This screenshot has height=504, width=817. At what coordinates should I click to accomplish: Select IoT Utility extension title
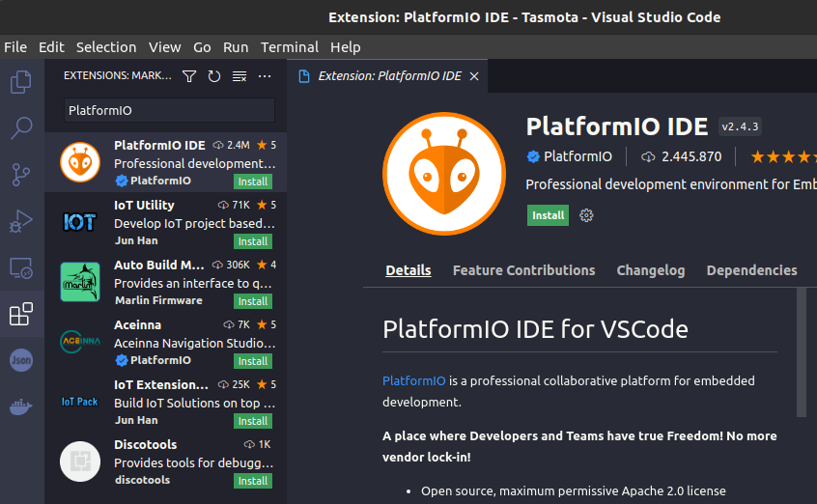click(144, 206)
